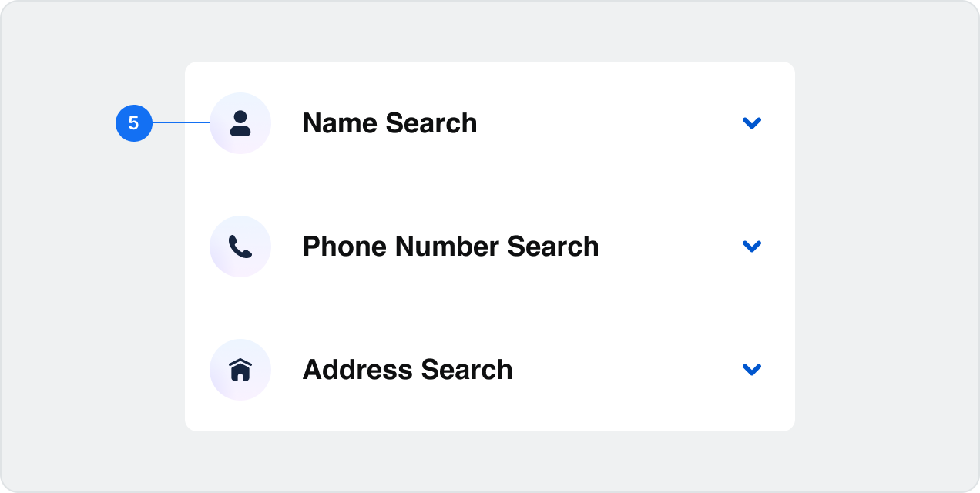Click empty space between Name Search and its chevron
The width and height of the screenshot is (980, 493).
pyautogui.click(x=609, y=123)
